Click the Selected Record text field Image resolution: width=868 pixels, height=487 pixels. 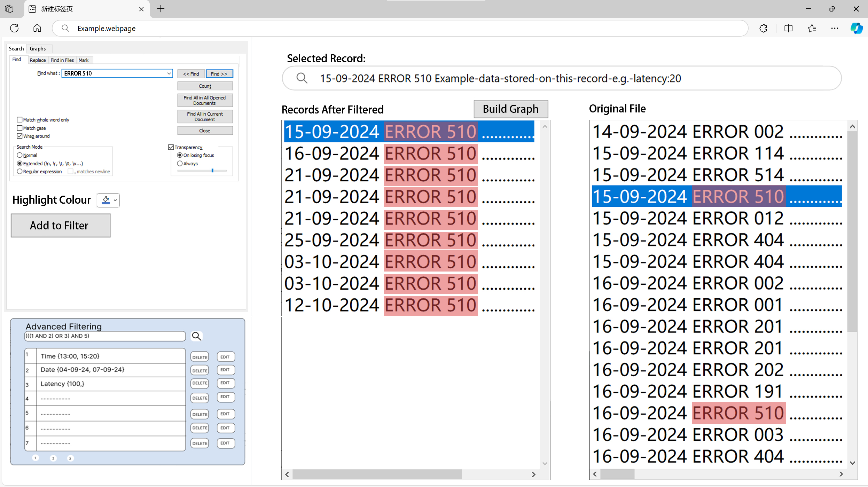pos(562,78)
